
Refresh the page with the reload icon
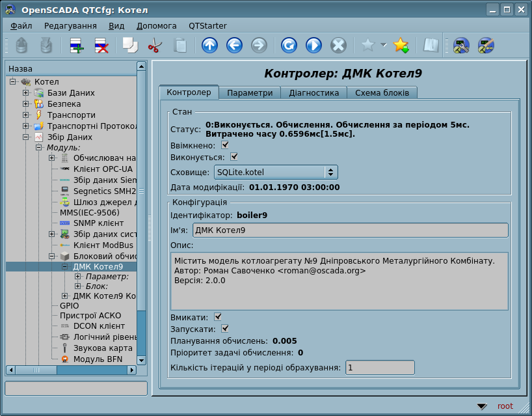tap(289, 46)
